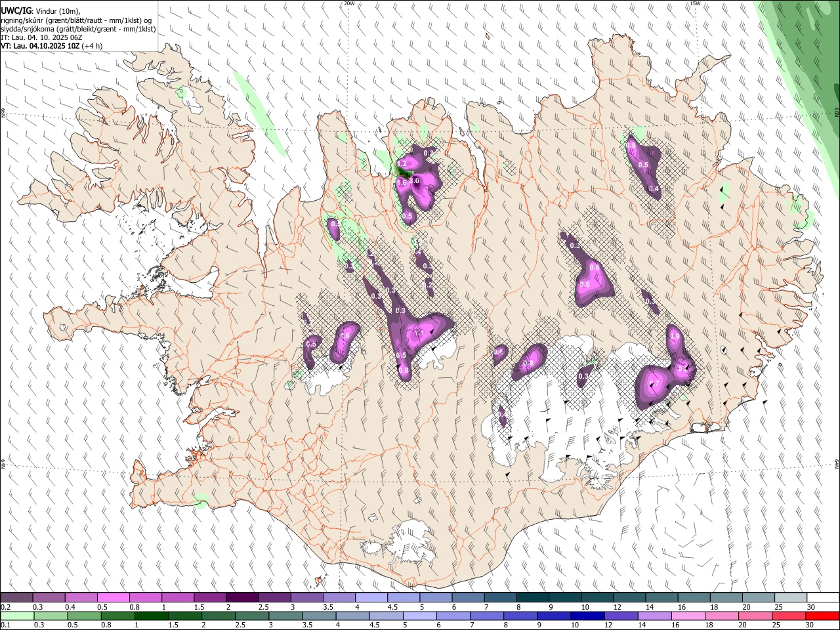Screen dimensions: 840x630
Task: Click the '0.9' snowfall value on the map
Action: (x=675, y=336)
